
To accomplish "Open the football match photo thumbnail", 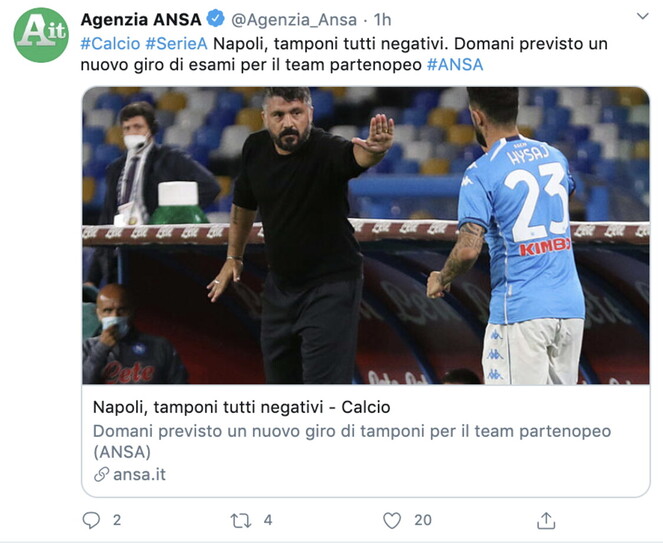I will pos(365,235).
